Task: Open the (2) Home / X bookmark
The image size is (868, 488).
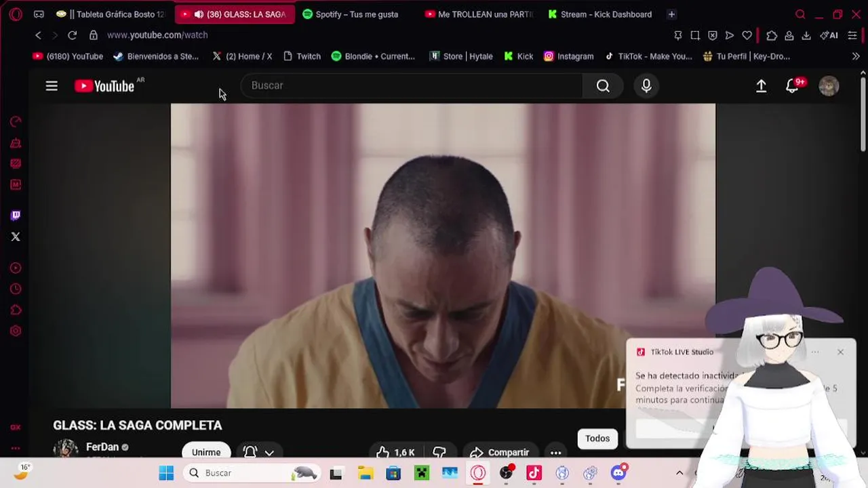Action: tap(242, 56)
